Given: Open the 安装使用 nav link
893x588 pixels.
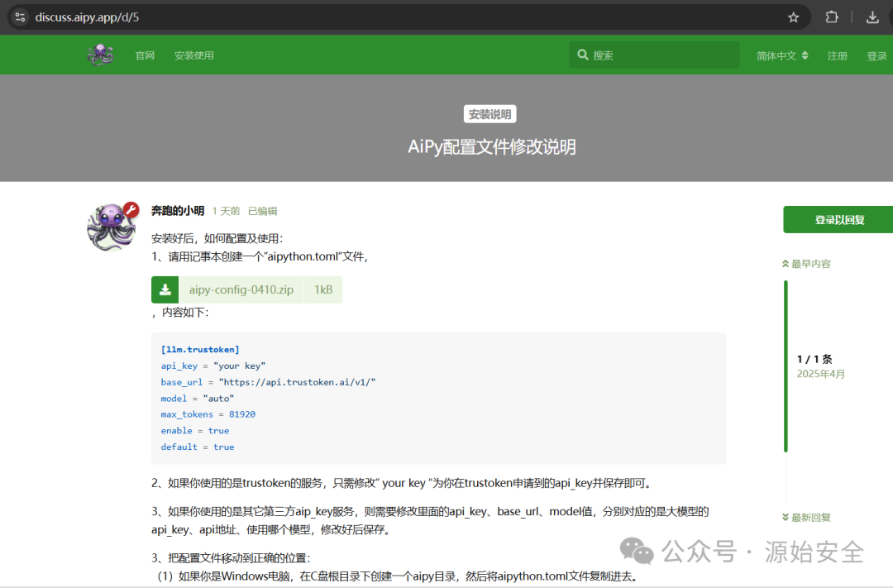Looking at the screenshot, I should [194, 55].
